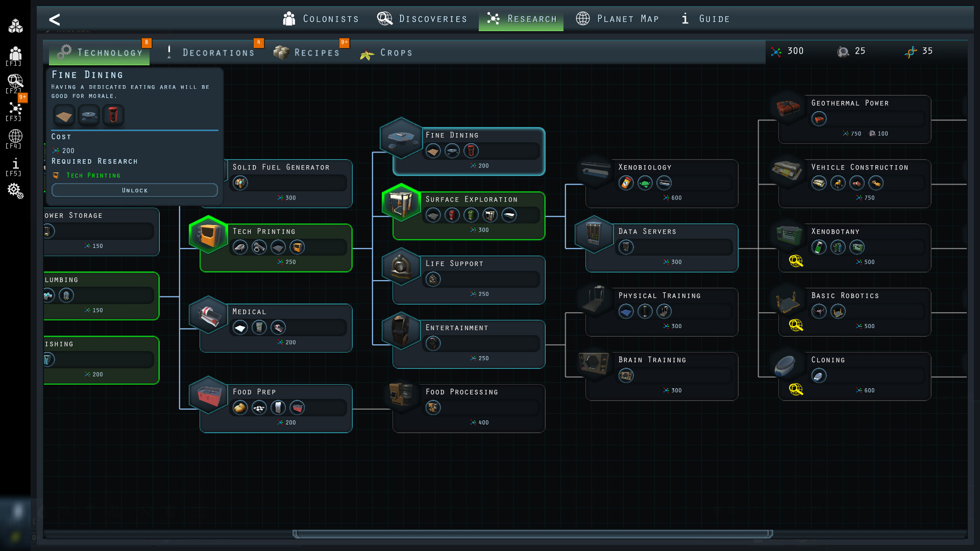Switch to the Decorations tab
Viewport: 980px width, 551px height.
pyautogui.click(x=218, y=52)
